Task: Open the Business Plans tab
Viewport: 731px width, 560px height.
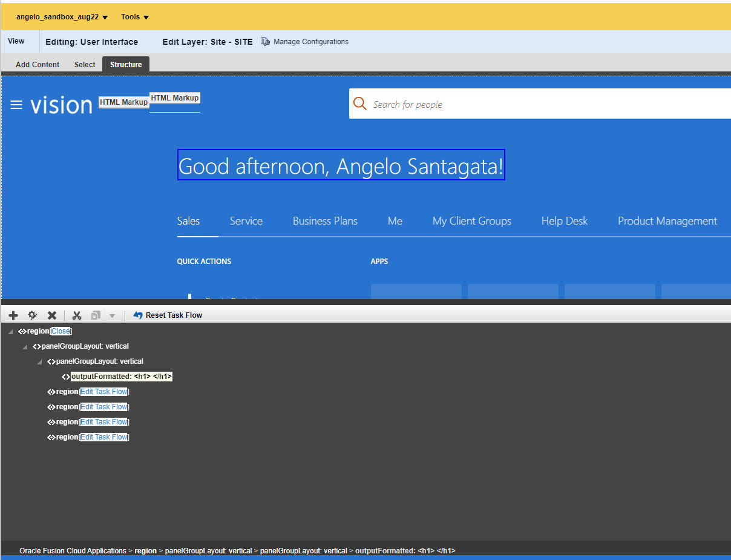Action: 325,221
